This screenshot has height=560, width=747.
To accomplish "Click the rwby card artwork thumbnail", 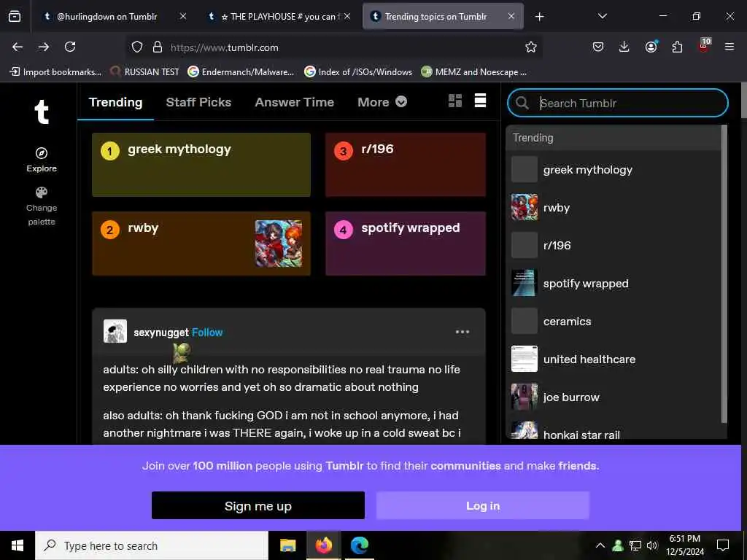I will [278, 244].
